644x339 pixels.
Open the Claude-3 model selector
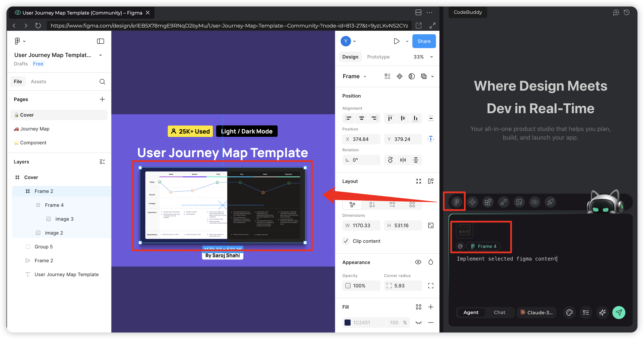537,312
